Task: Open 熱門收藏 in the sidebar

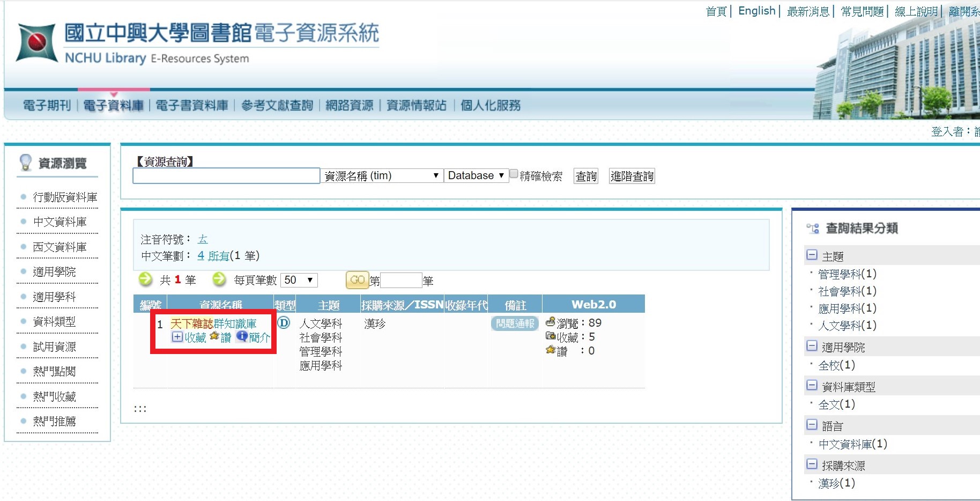Action: [54, 396]
